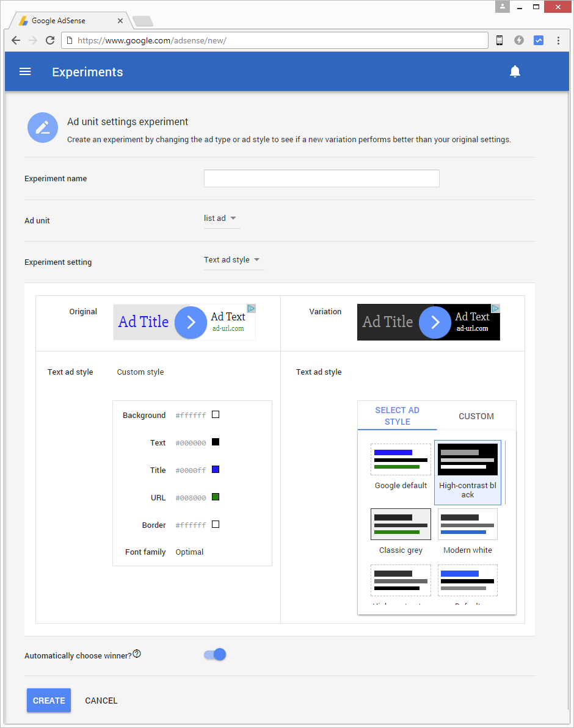Image resolution: width=574 pixels, height=728 pixels.
Task: Open a new browser tab
Action: click(x=143, y=21)
